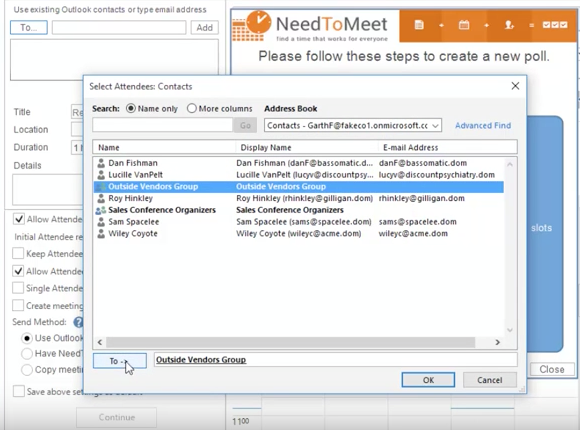Screen dimensions: 580x430
Task: Click the down arrow of vertical scrollbar
Action: coord(510,330)
